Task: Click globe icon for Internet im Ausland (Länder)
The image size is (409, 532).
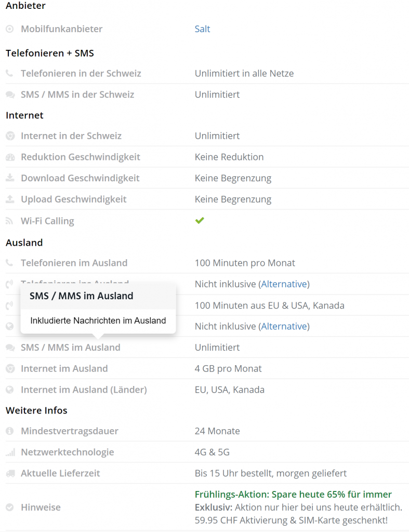Action: [x=10, y=390]
